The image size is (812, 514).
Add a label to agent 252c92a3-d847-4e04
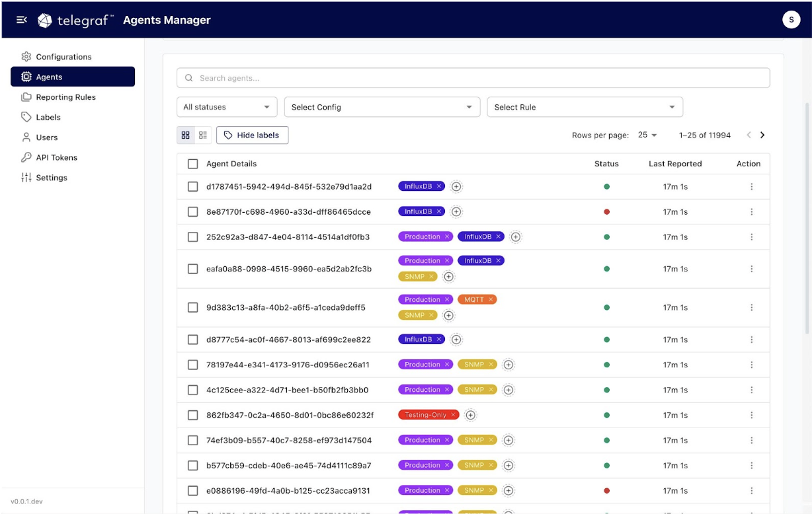tap(516, 237)
